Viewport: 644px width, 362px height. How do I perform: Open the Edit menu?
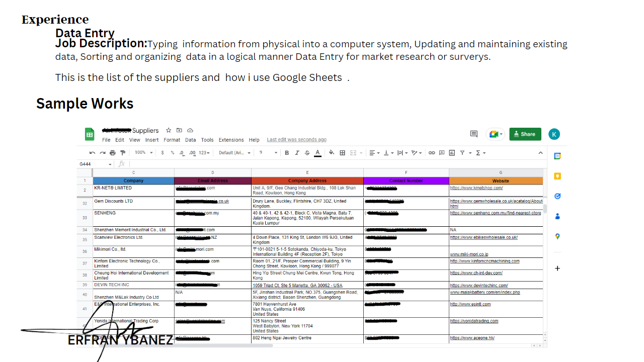click(x=120, y=140)
